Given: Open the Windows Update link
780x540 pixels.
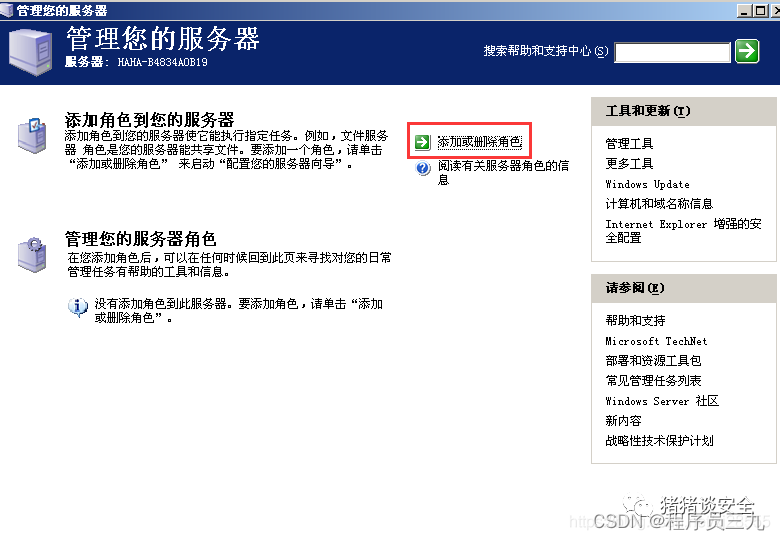Looking at the screenshot, I should pyautogui.click(x=647, y=184).
